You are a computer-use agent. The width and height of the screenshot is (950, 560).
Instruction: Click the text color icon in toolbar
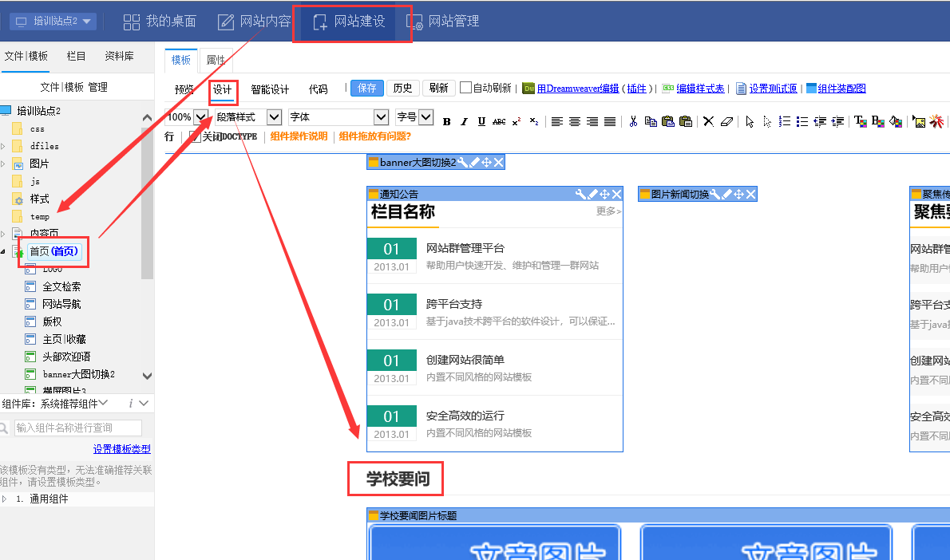[860, 122]
